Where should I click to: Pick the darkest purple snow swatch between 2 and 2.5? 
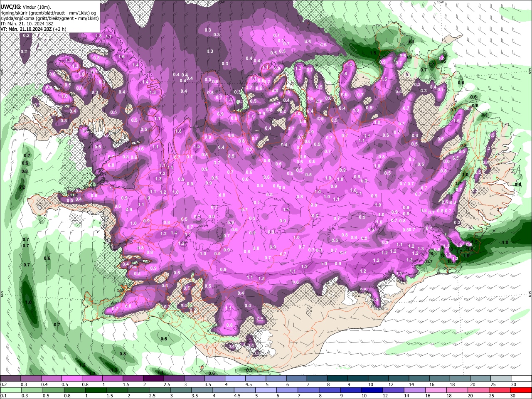[x=153, y=379]
